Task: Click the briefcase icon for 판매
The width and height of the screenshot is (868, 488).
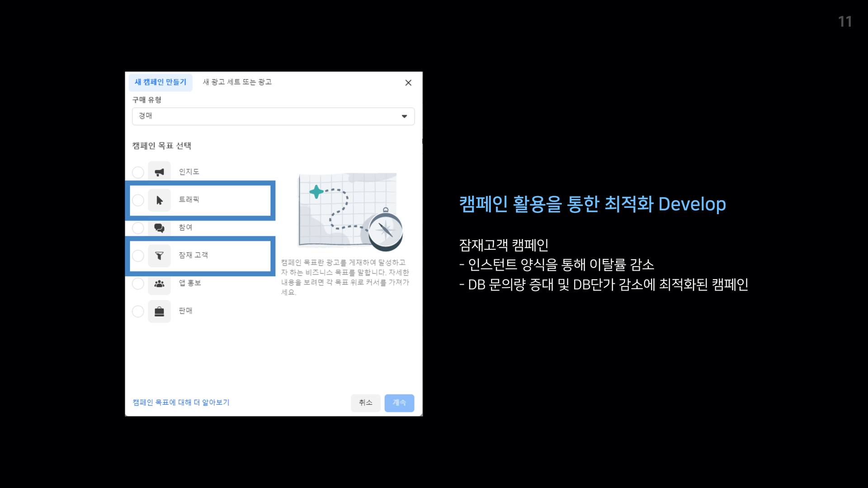Action: pos(159,311)
